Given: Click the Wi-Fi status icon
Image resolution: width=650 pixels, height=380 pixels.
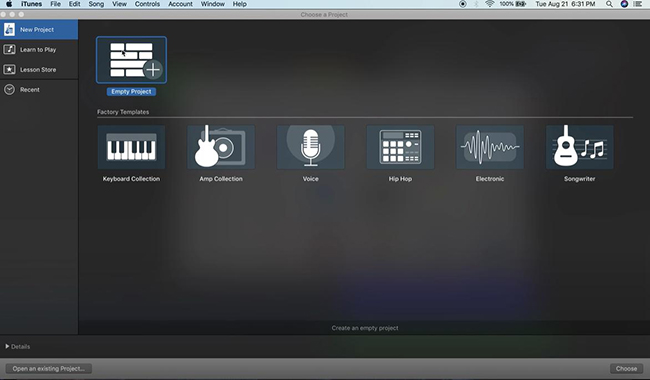Looking at the screenshot, I should coord(490,4).
